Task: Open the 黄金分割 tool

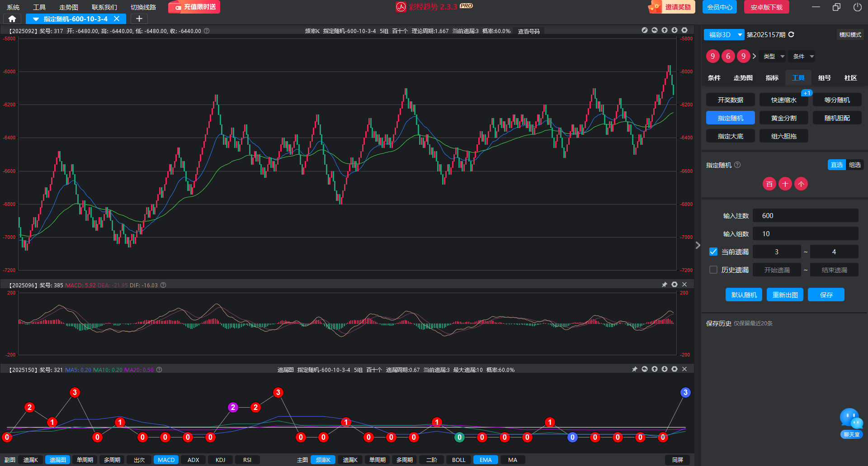Action: (783, 118)
